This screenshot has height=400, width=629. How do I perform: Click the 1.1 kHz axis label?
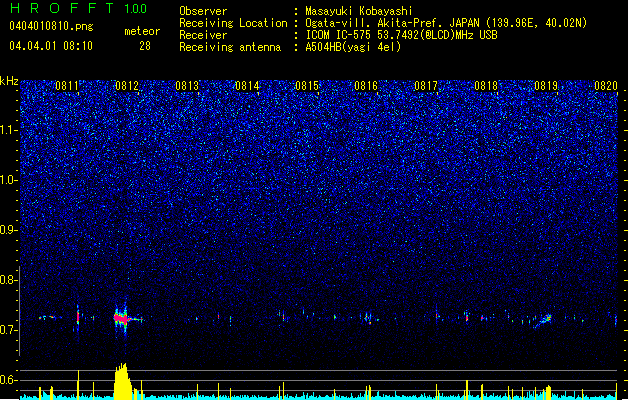(x=9, y=130)
